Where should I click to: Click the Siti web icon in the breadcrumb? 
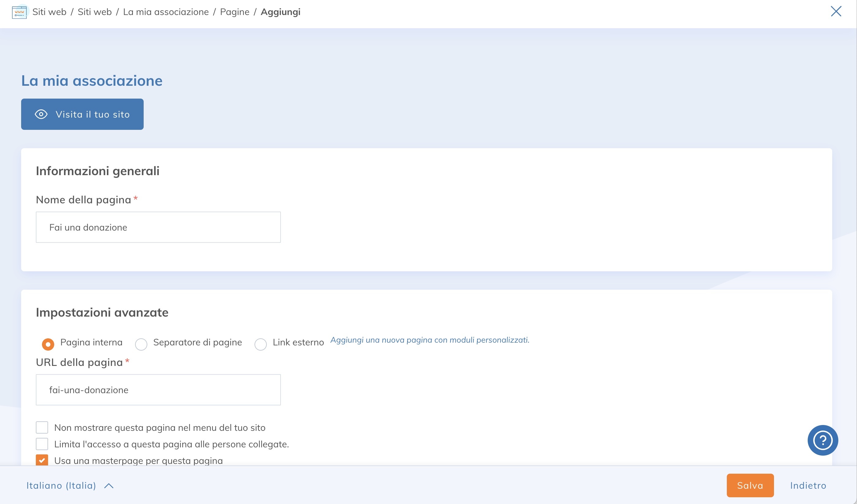point(19,13)
